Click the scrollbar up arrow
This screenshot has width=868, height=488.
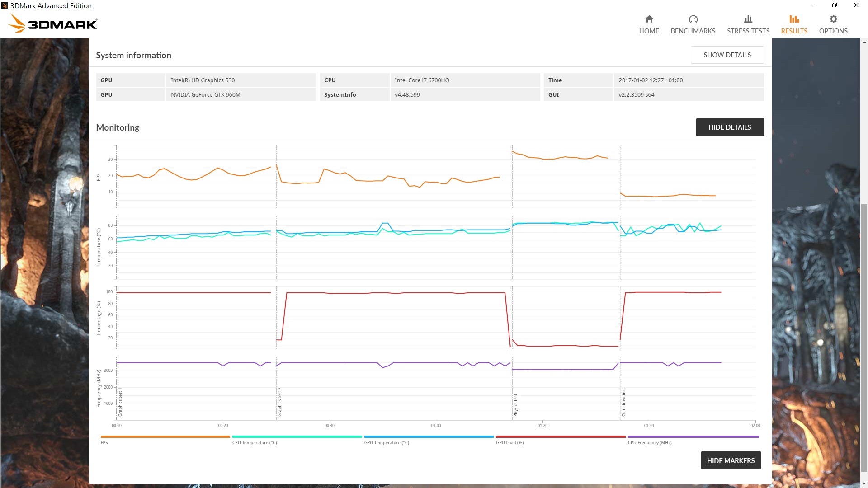pos(864,42)
